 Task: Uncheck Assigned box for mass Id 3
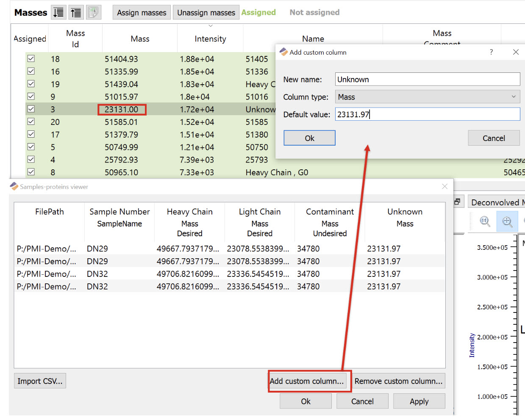(31, 109)
